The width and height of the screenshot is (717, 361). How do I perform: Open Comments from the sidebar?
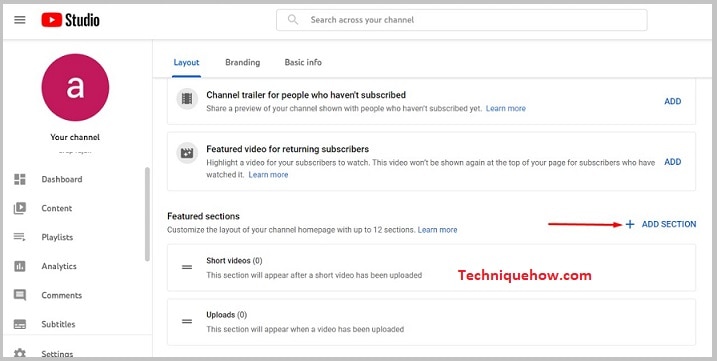(62, 295)
